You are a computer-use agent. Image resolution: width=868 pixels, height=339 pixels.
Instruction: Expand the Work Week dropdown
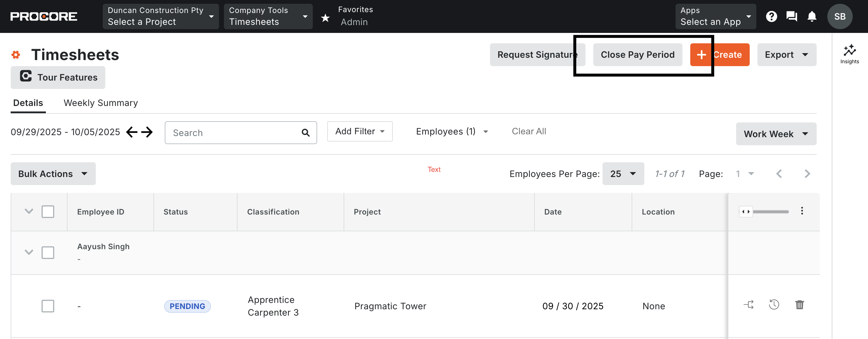pos(776,134)
